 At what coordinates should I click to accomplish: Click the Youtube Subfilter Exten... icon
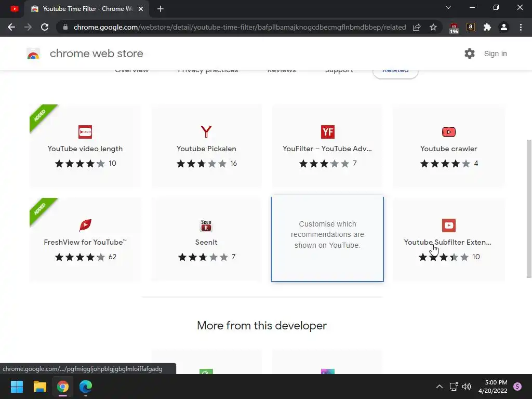449,225
